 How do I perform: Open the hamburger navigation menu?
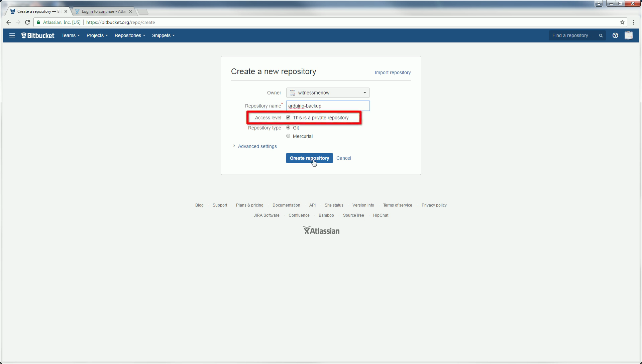[12, 35]
